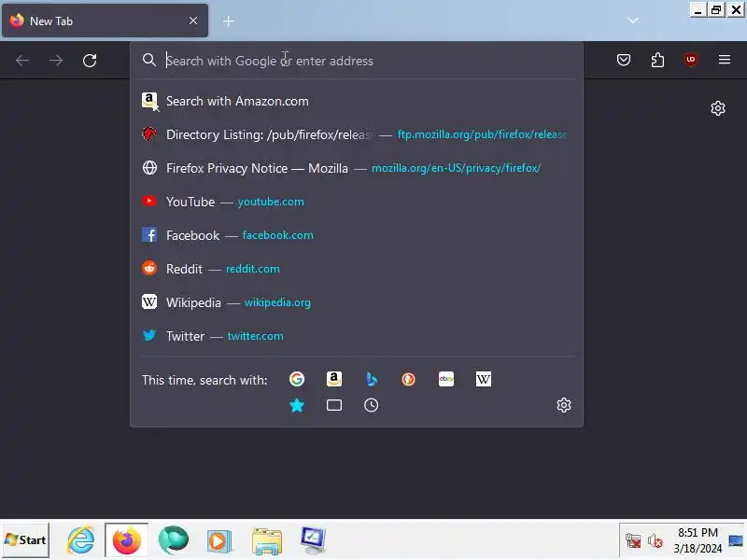Choose Search with Amazon.com suggestion
747x560 pixels.
coord(357,101)
